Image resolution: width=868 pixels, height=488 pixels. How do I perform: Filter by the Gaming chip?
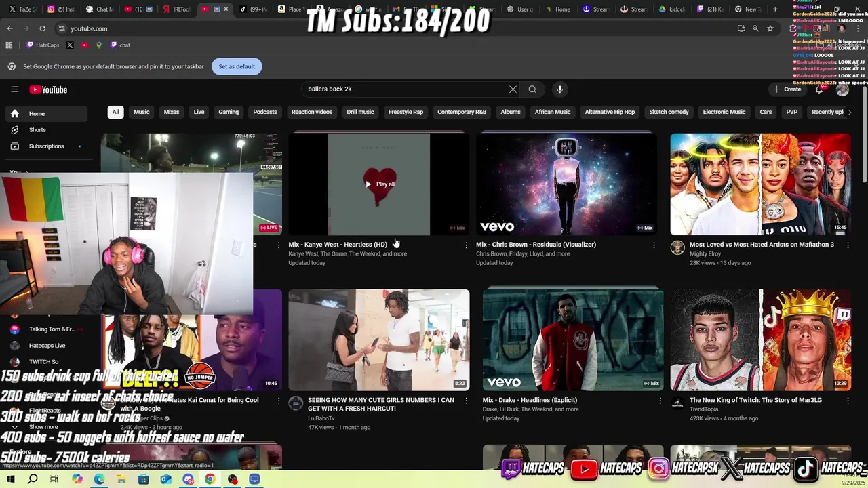pos(229,112)
